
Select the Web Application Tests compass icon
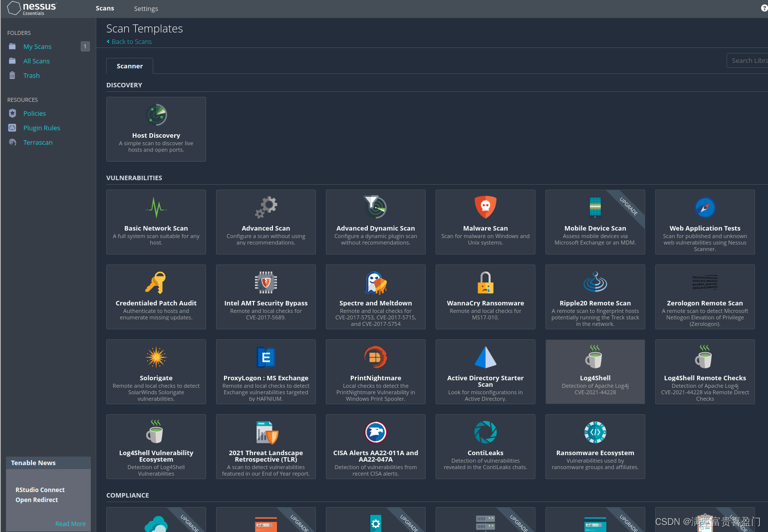[x=705, y=207]
